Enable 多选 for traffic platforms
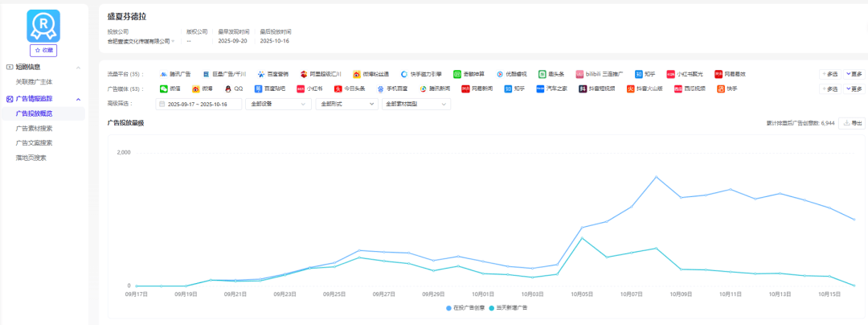Image resolution: width=868 pixels, height=325 pixels. coord(829,73)
